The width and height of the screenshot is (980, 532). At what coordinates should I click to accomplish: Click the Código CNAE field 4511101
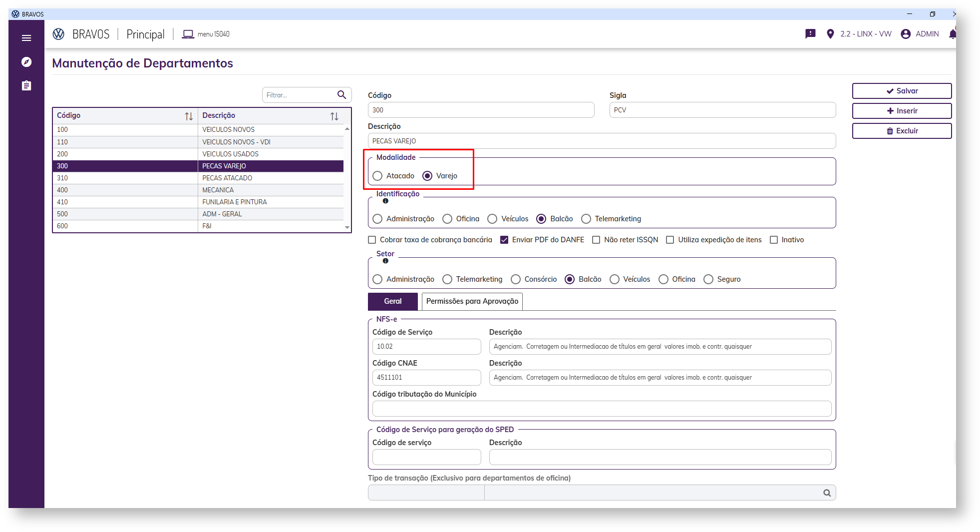coord(426,378)
